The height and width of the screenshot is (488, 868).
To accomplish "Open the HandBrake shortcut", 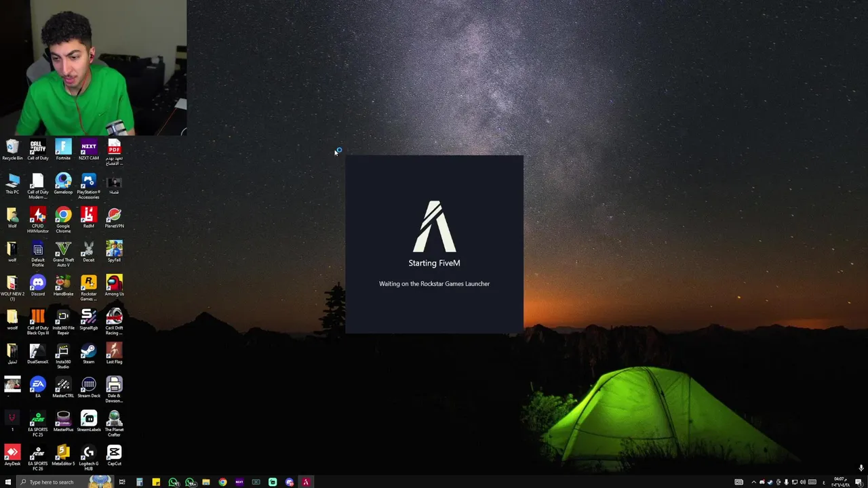I will pos(63,286).
